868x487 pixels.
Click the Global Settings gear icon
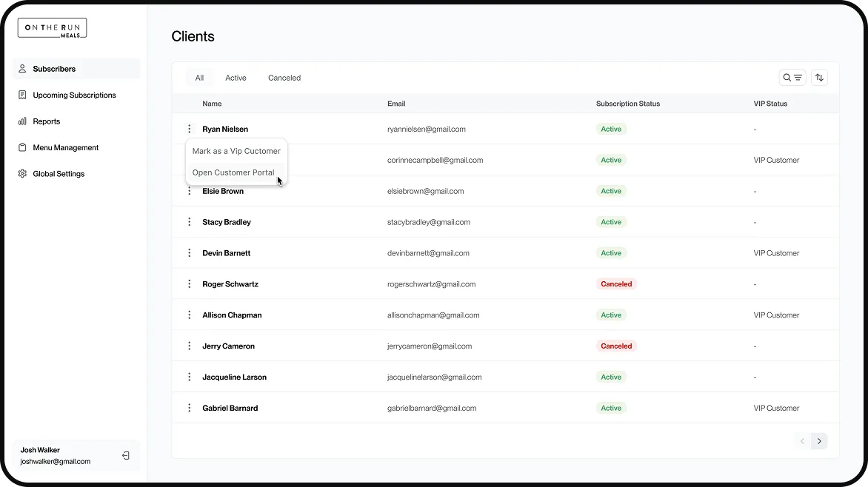pyautogui.click(x=22, y=174)
